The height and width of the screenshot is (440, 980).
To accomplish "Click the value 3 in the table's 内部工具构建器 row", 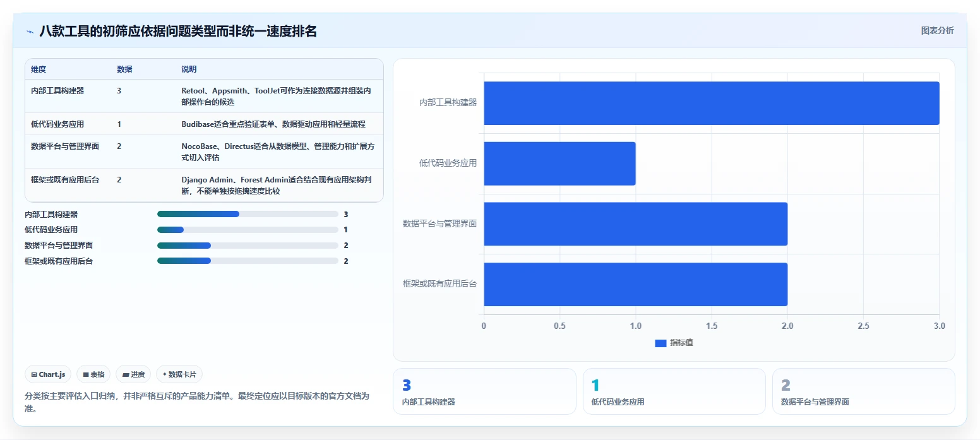I will pos(119,91).
